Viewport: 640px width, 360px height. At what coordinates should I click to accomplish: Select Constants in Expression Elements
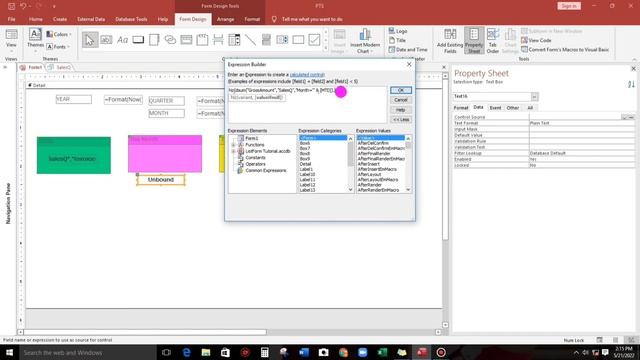255,158
